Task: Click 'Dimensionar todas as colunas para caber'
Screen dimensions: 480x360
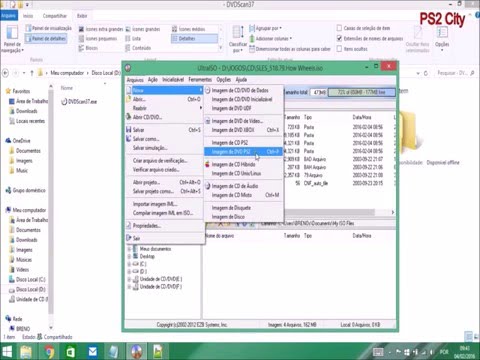Action: click(x=290, y=49)
